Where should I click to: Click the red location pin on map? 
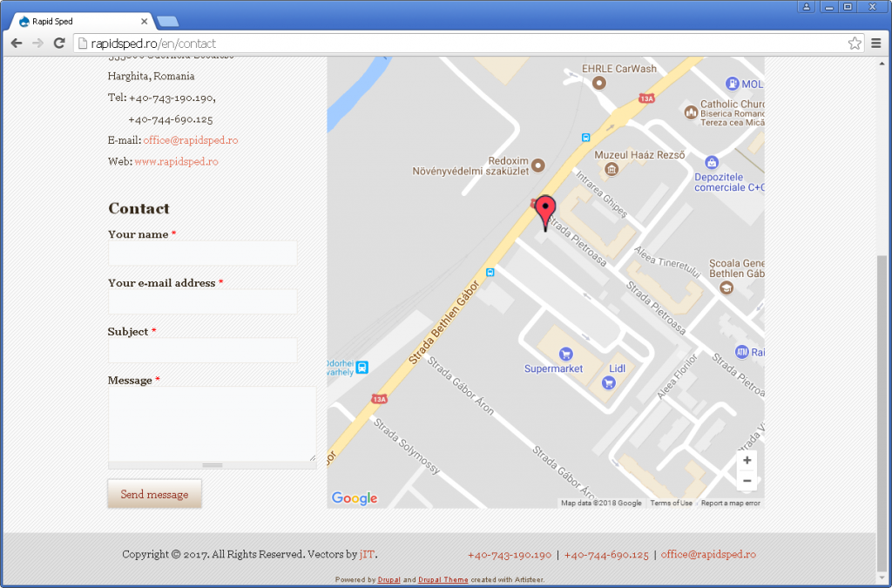[x=545, y=212]
